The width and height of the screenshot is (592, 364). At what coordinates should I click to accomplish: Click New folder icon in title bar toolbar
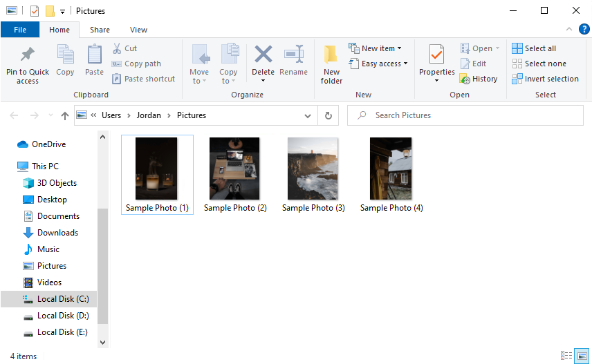(50, 11)
